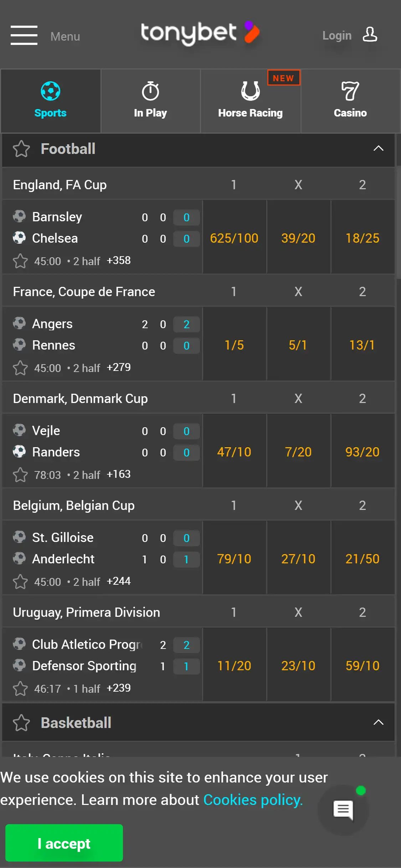401x868 pixels.
Task: Select 18/25 odds for Chelsea win
Action: click(x=362, y=238)
